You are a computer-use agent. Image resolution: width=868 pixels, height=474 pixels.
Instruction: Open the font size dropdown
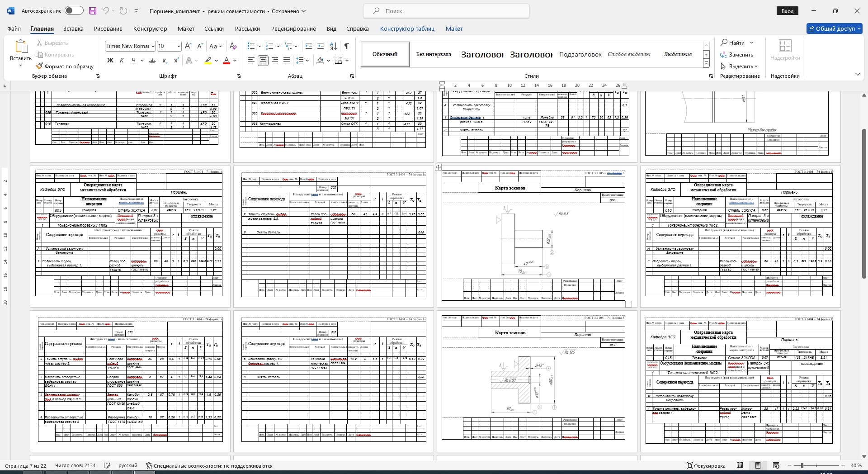click(x=179, y=46)
